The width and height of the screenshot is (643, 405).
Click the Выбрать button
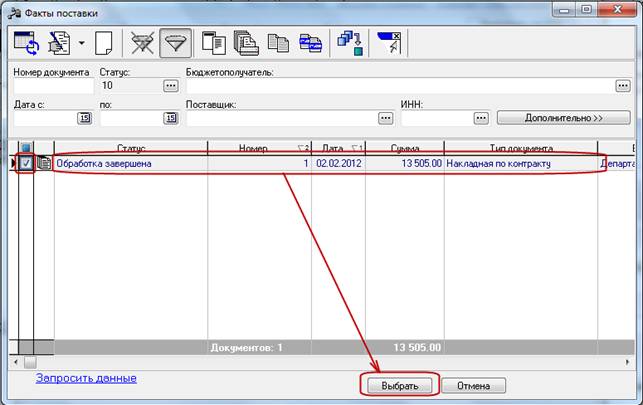tap(399, 385)
